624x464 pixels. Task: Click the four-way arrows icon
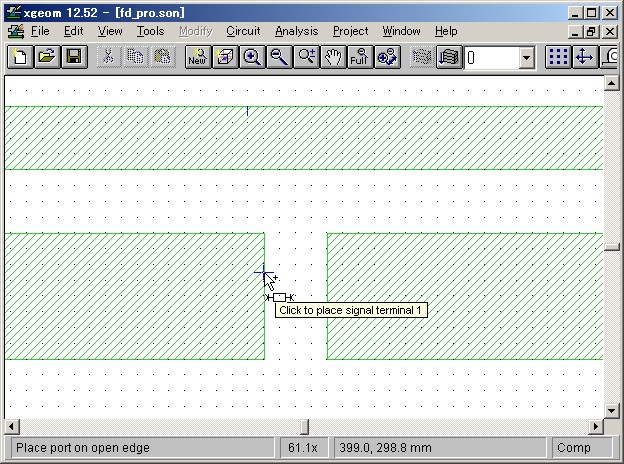pos(584,57)
